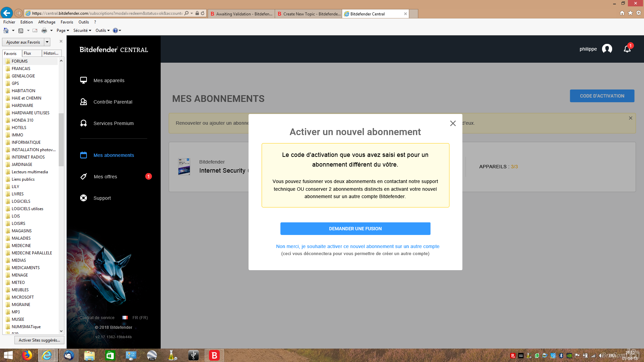644x362 pixels.
Task: Click DEMANDER UNE FUSION button
Action: pos(355,229)
